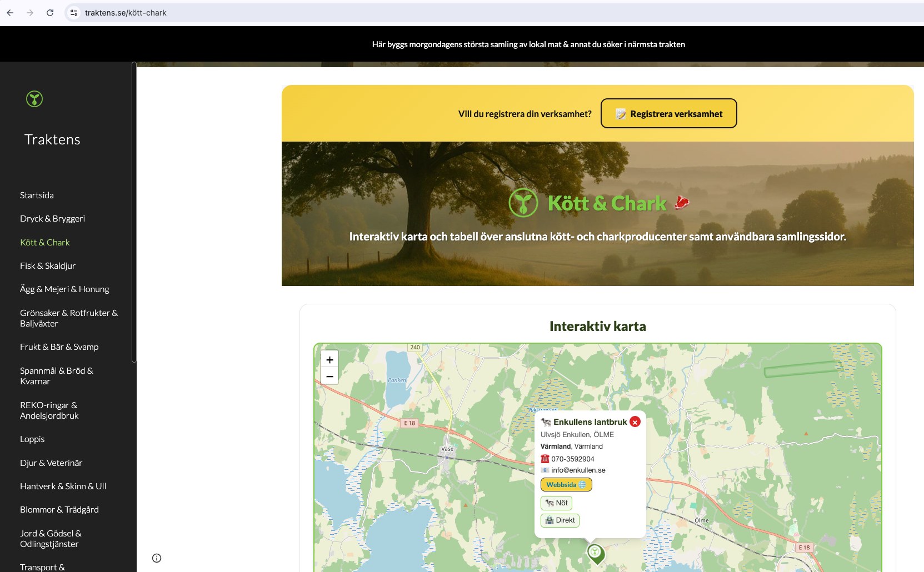
Task: Open Dryck & Bryggeri in the sidebar
Action: pyautogui.click(x=52, y=219)
